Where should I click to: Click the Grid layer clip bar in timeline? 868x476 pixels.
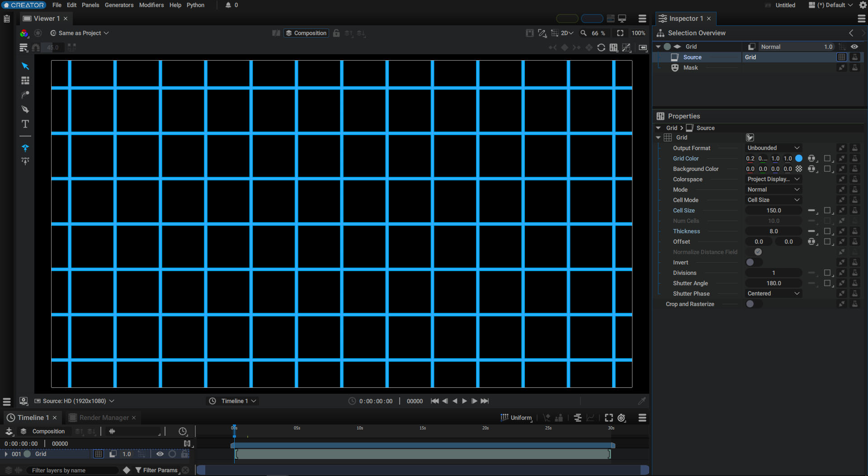tap(423, 454)
